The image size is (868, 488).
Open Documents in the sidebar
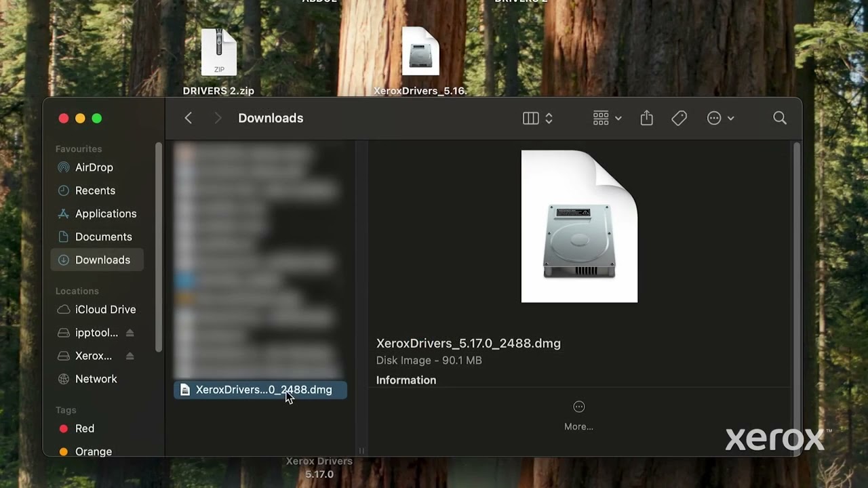(97, 237)
